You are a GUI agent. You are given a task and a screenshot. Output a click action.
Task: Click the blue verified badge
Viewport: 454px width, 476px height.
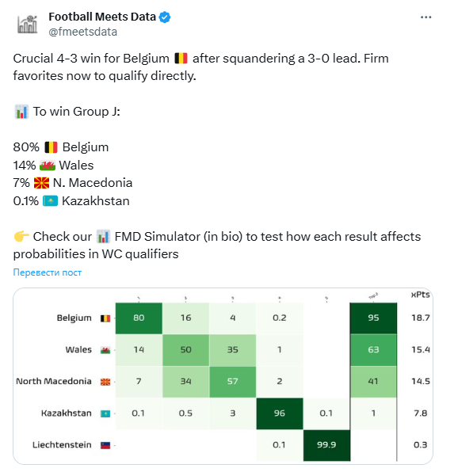pyautogui.click(x=165, y=17)
